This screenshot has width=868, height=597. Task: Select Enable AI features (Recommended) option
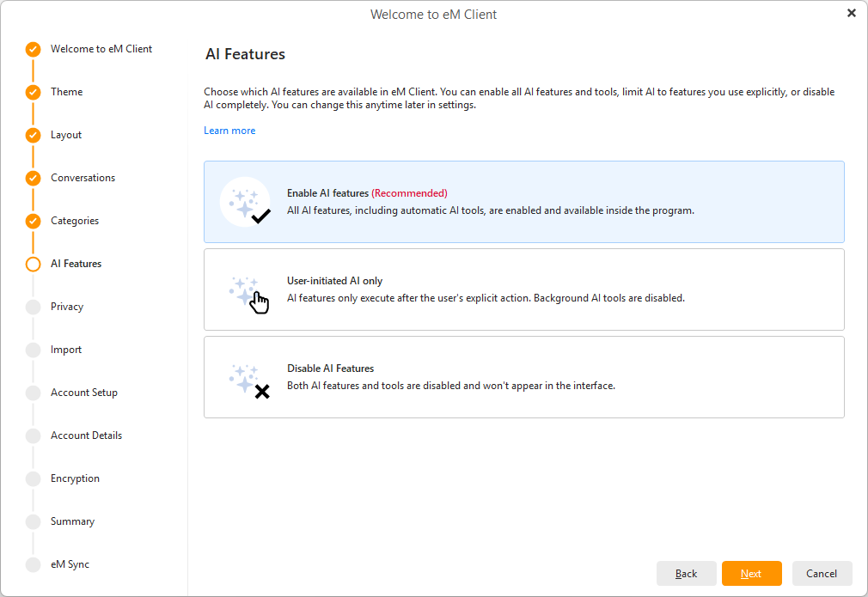(x=523, y=202)
